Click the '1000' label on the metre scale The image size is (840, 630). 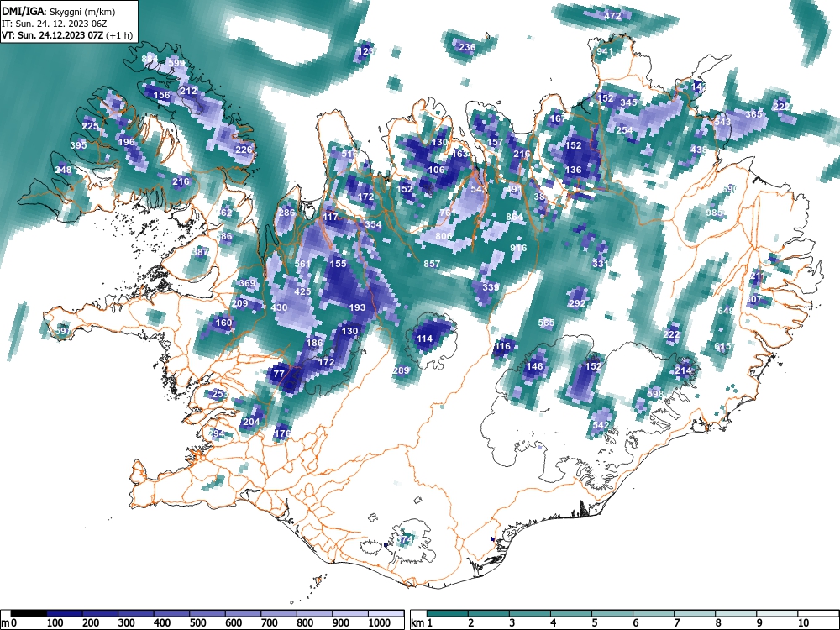380,623
